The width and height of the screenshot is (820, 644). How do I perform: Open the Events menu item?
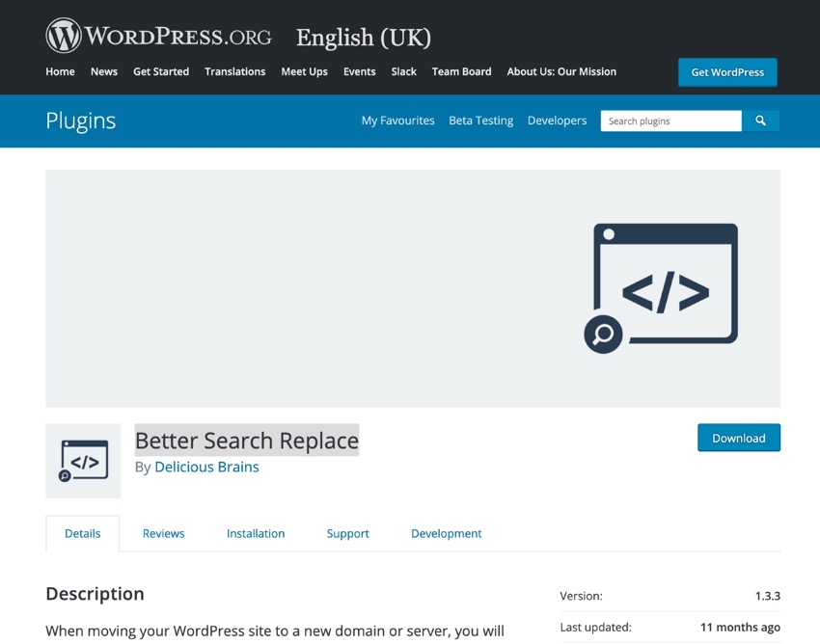pyautogui.click(x=359, y=71)
